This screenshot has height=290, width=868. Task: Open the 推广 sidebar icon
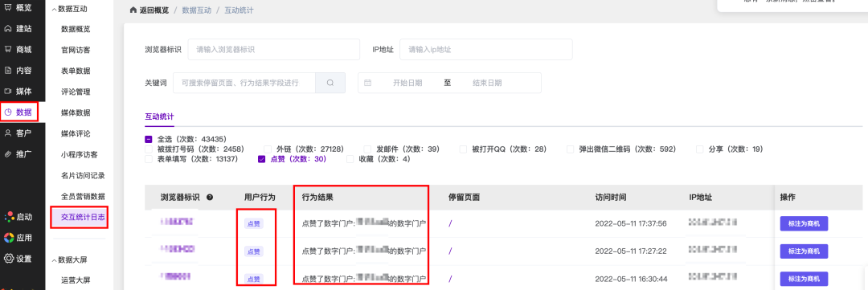click(x=8, y=154)
